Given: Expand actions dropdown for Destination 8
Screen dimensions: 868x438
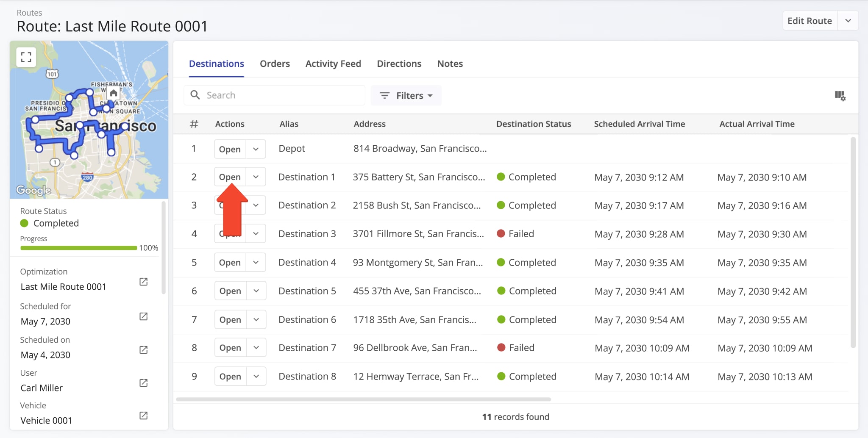Looking at the screenshot, I should coord(256,377).
